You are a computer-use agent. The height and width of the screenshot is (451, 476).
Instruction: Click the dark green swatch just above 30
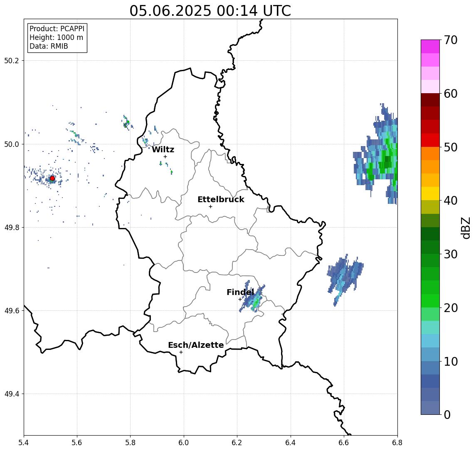[430, 247]
